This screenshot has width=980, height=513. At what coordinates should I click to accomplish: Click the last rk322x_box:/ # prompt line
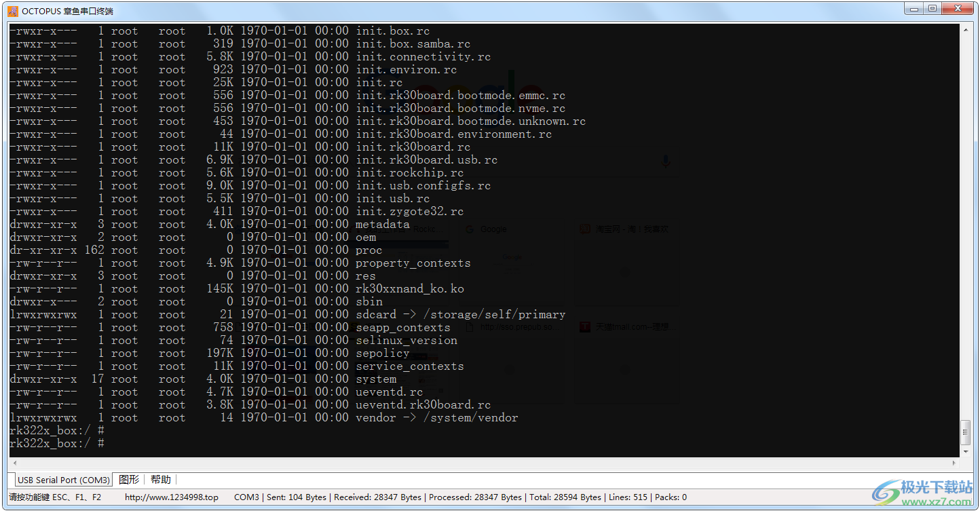pos(57,443)
